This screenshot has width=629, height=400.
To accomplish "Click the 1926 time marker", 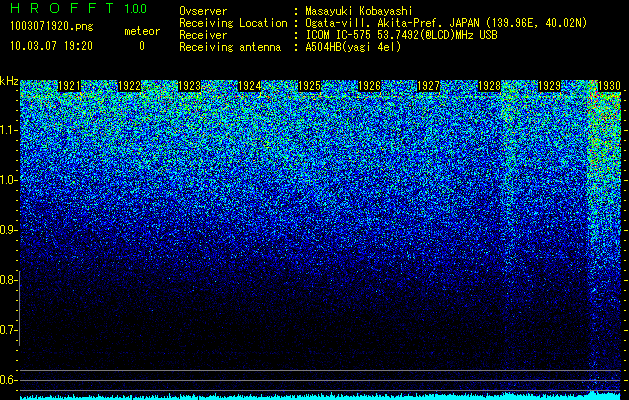I will tap(369, 86).
